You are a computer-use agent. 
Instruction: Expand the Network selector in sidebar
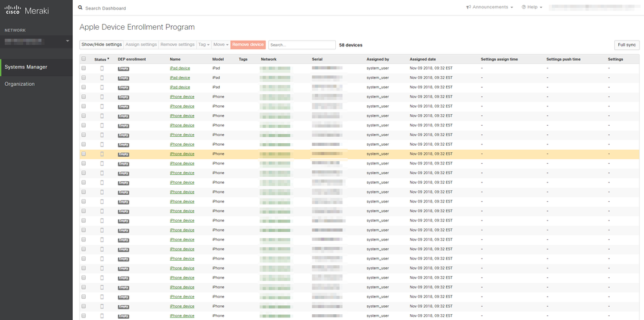[x=36, y=41]
